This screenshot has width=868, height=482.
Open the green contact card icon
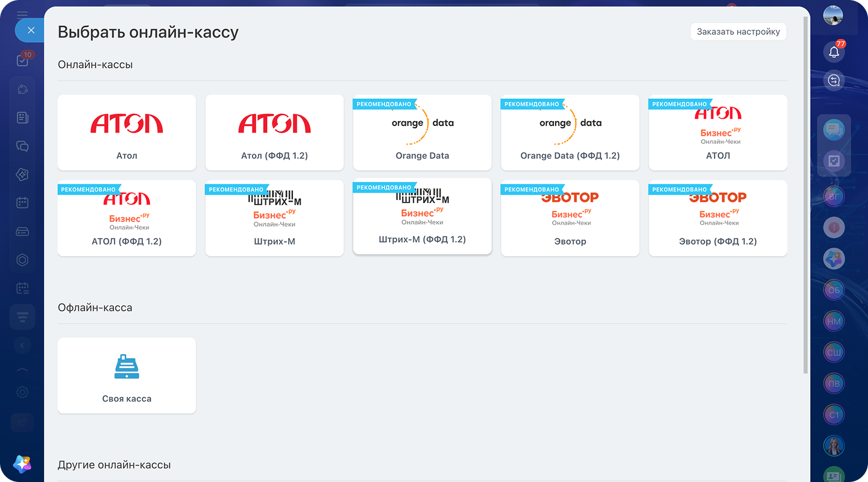834,475
